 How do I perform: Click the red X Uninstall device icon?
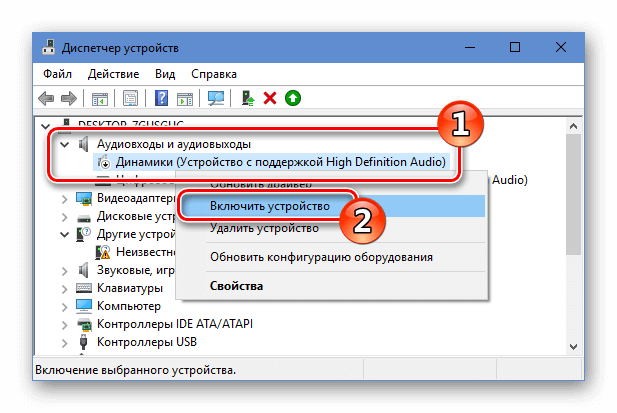coord(270,98)
